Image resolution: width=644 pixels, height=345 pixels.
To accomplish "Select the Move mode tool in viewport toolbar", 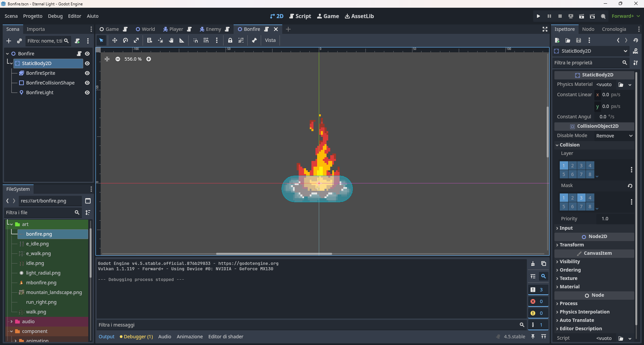I will pyautogui.click(x=115, y=40).
